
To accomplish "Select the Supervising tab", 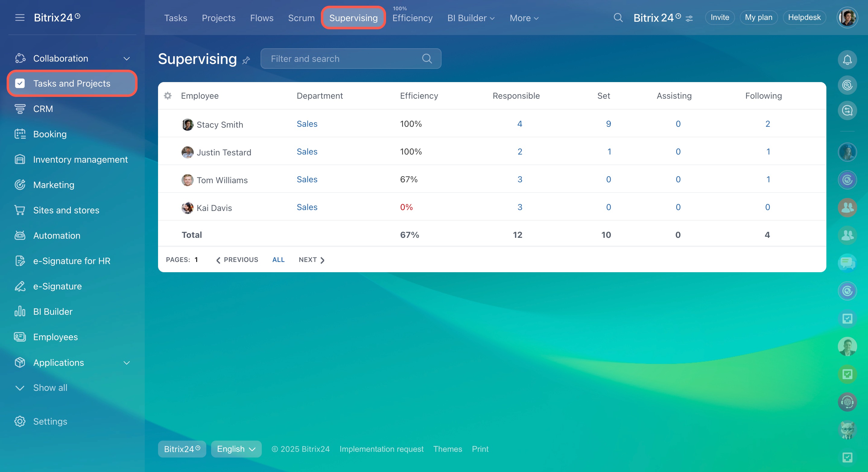I will click(x=353, y=18).
